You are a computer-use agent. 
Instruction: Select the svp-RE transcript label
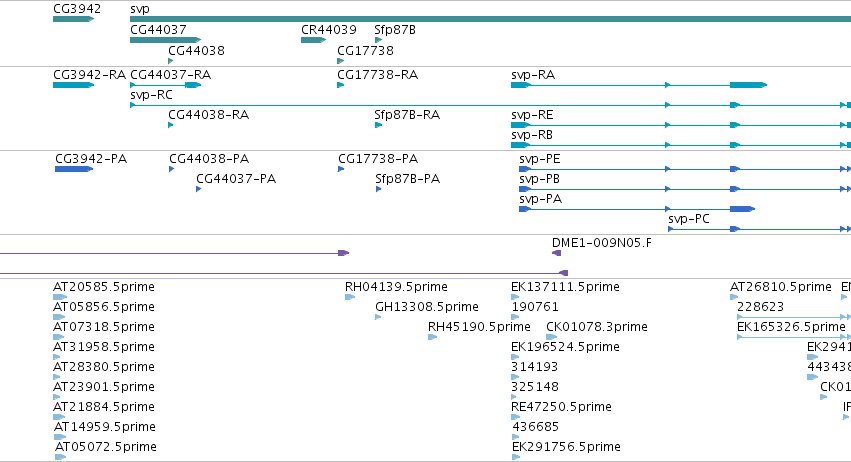(x=532, y=115)
